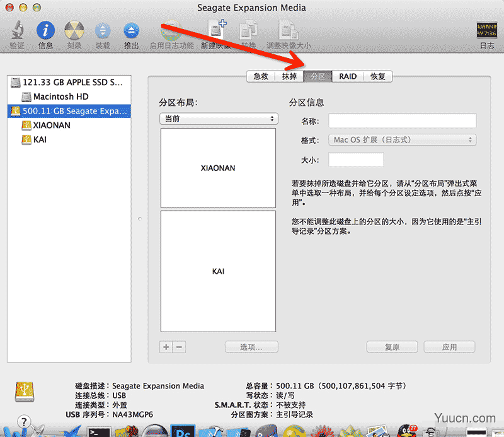This screenshot has width=504, height=437.
Task: Open the 格式 Mac OS 扩展 dropdown
Action: [x=402, y=140]
